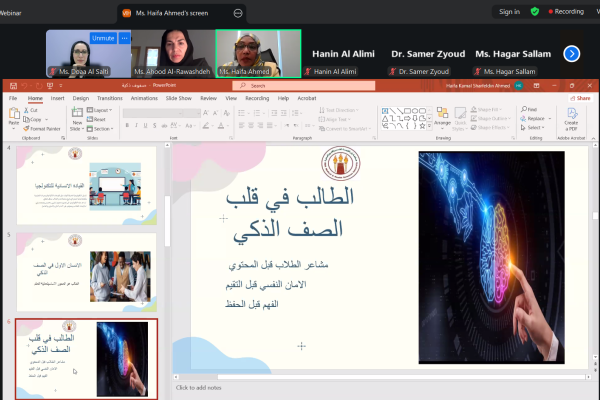Open the Transitions tab
The height and width of the screenshot is (400, 600).
coord(110,98)
